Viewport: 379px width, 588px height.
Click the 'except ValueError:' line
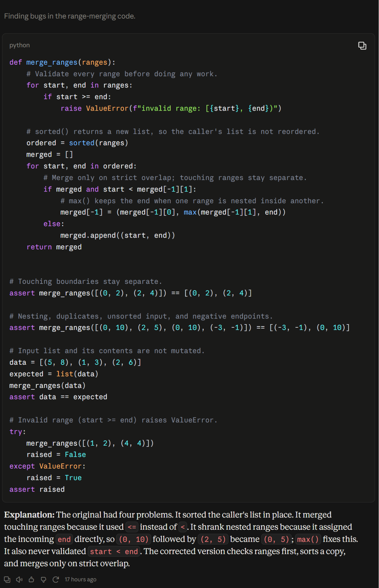[47, 466]
